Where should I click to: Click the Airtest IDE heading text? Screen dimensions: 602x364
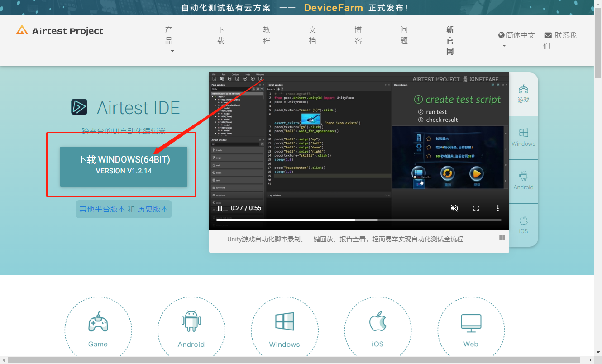(x=139, y=108)
